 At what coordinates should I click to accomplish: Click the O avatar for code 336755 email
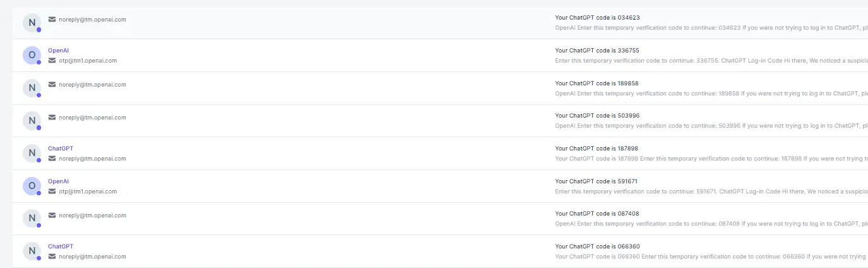[32, 55]
